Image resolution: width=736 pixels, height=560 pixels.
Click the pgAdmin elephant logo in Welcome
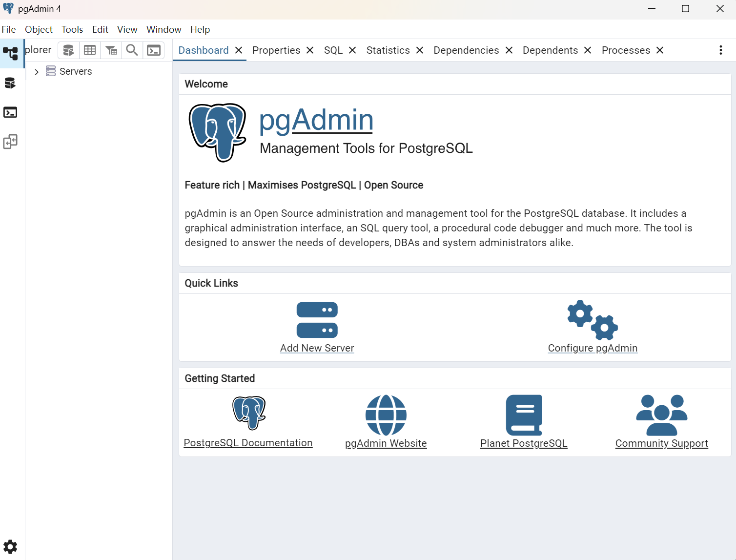point(218,132)
